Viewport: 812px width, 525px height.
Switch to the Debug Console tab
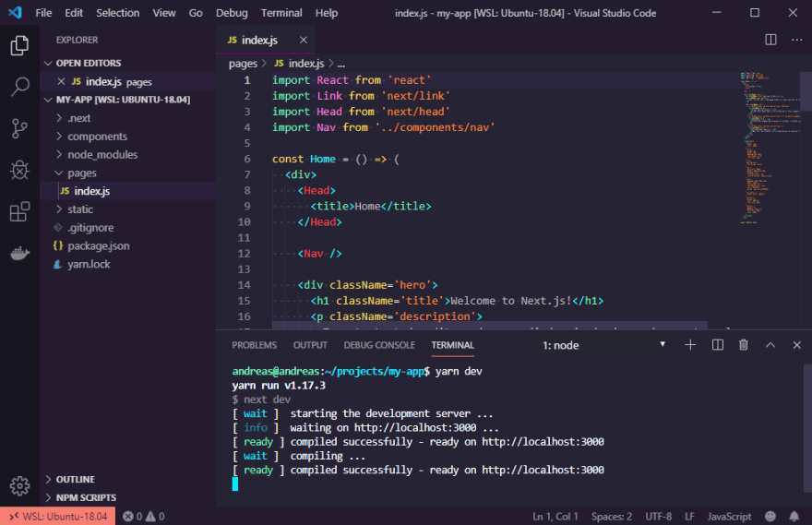click(x=379, y=345)
